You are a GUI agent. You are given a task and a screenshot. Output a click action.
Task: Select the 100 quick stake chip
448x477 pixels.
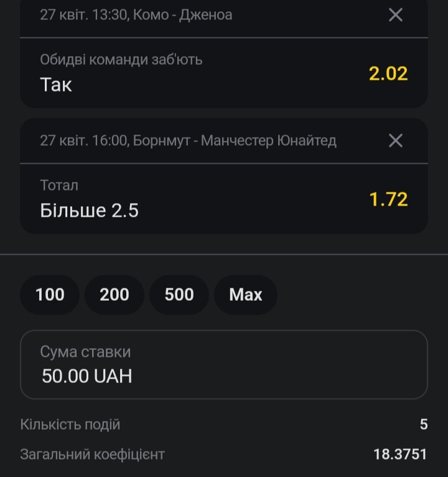50,295
